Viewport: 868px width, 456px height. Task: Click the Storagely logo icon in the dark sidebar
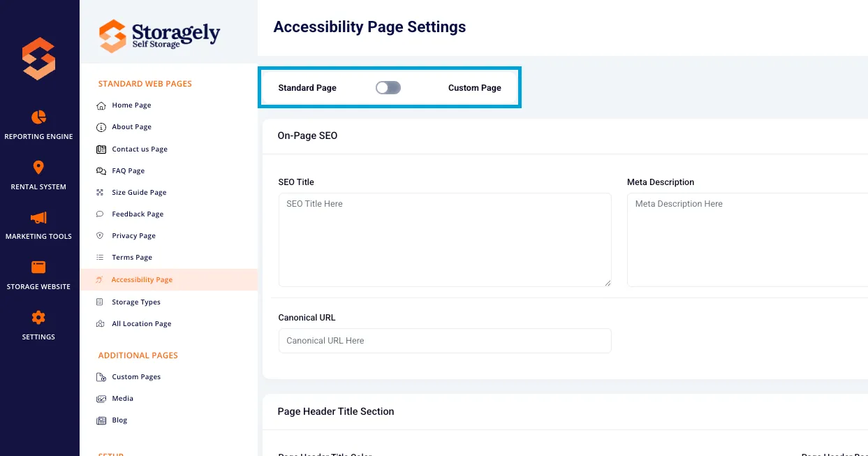tap(38, 58)
